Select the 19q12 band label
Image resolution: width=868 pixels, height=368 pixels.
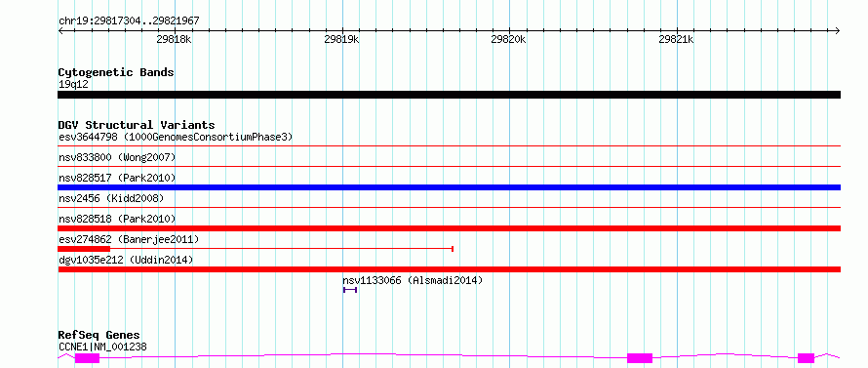(73, 85)
